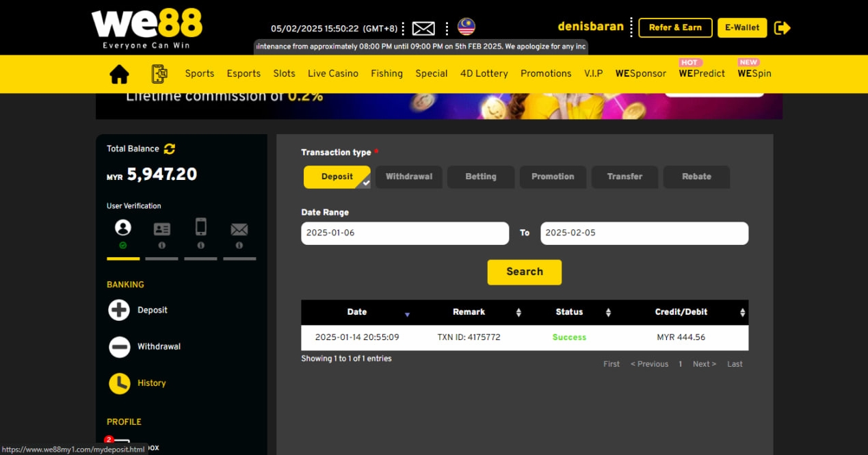Viewport: 868px width, 455px height.
Task: Open phone verification icon
Action: [201, 227]
